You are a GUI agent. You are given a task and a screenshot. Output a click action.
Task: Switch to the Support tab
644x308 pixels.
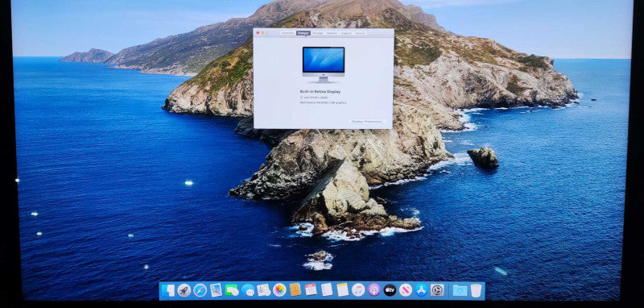click(346, 33)
